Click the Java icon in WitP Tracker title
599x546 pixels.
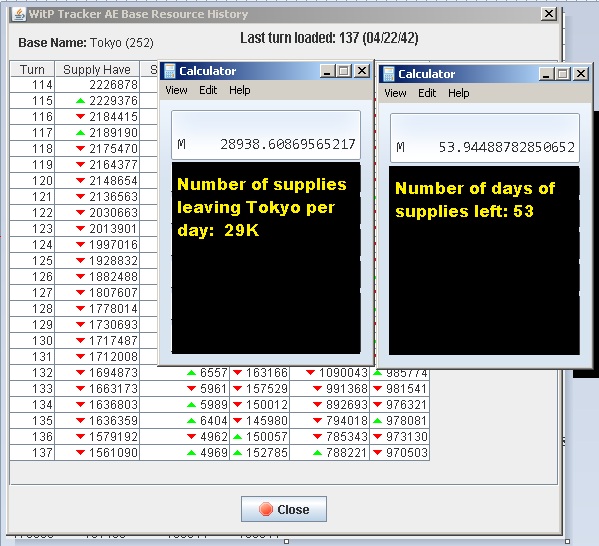tap(19, 15)
